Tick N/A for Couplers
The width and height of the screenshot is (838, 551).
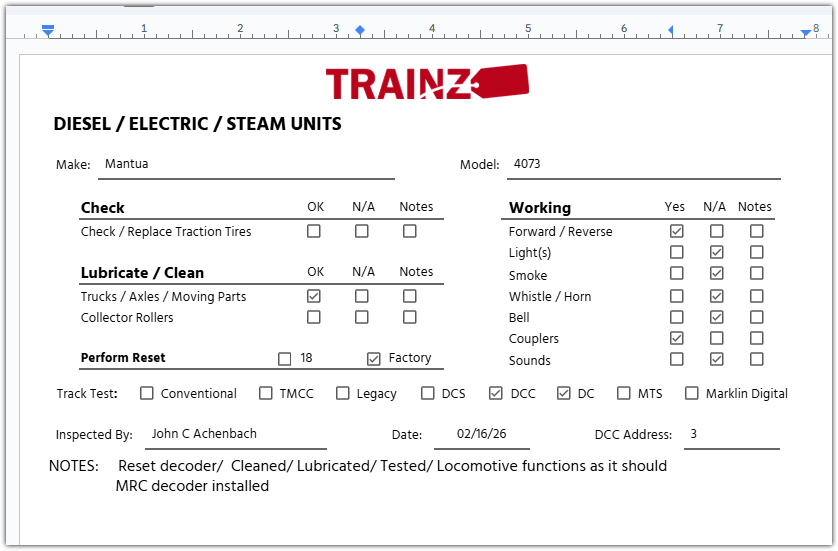coord(717,338)
